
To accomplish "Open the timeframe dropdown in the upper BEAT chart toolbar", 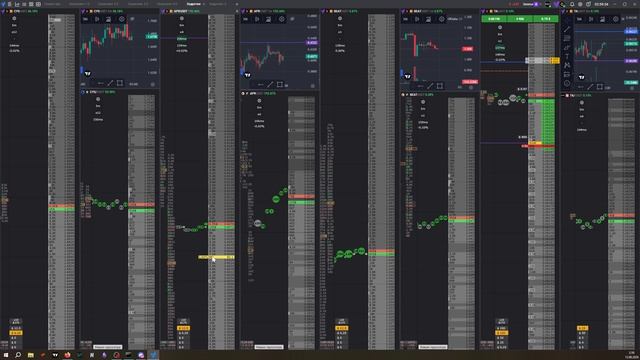I will [405, 19].
